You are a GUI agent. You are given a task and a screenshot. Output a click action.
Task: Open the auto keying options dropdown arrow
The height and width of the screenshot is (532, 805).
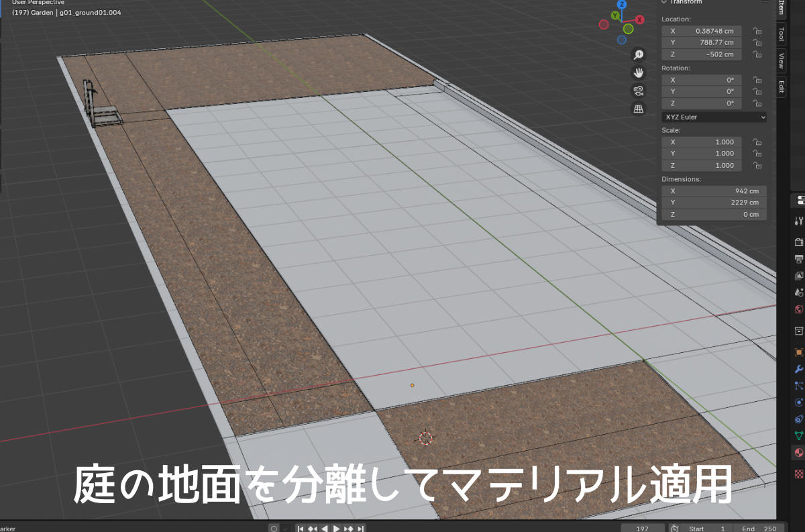tap(286, 528)
